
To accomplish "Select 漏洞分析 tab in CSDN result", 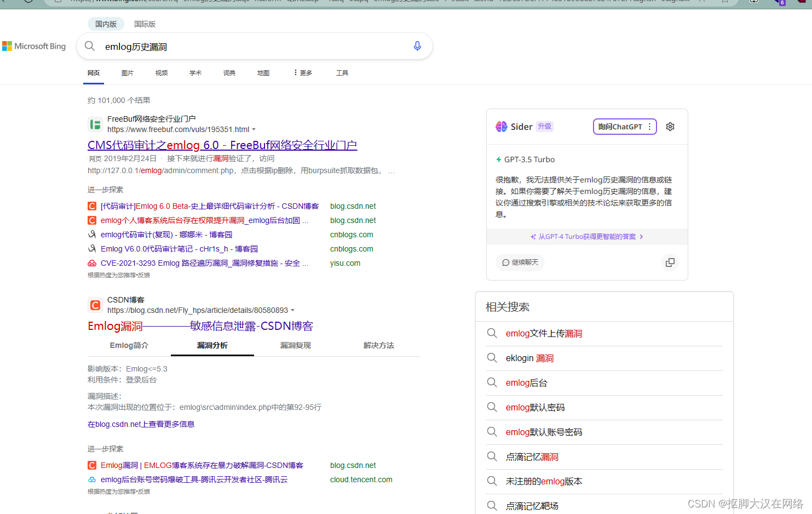I will [x=212, y=345].
